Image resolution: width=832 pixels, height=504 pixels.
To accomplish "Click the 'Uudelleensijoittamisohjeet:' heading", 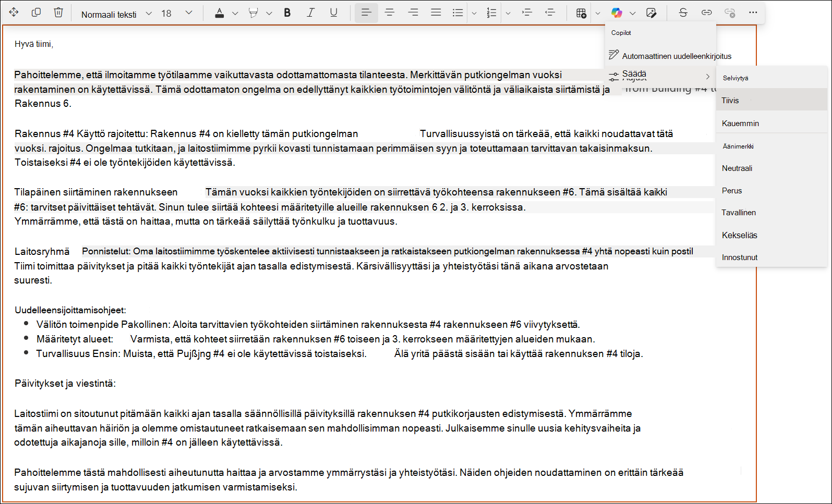I will pyautogui.click(x=70, y=310).
